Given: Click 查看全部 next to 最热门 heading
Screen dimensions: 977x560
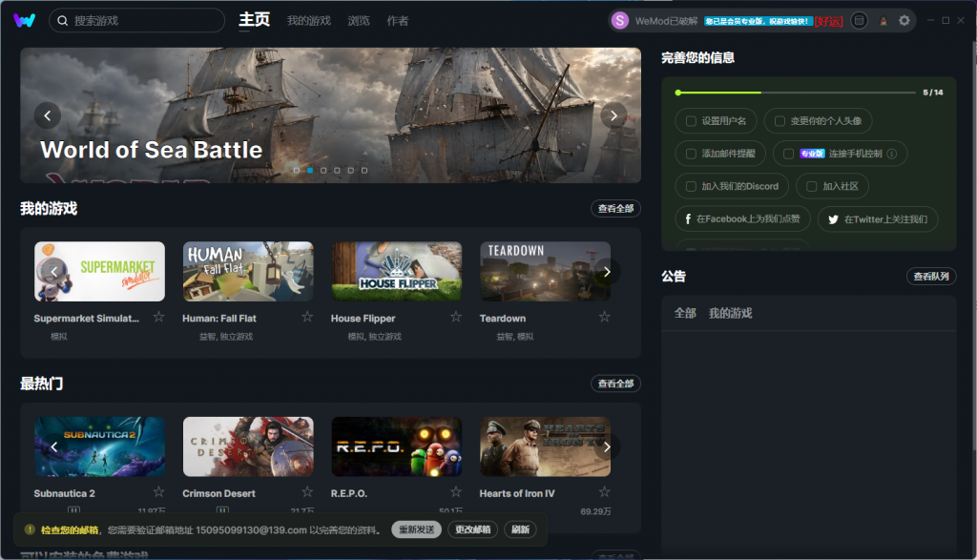Looking at the screenshot, I should [615, 384].
